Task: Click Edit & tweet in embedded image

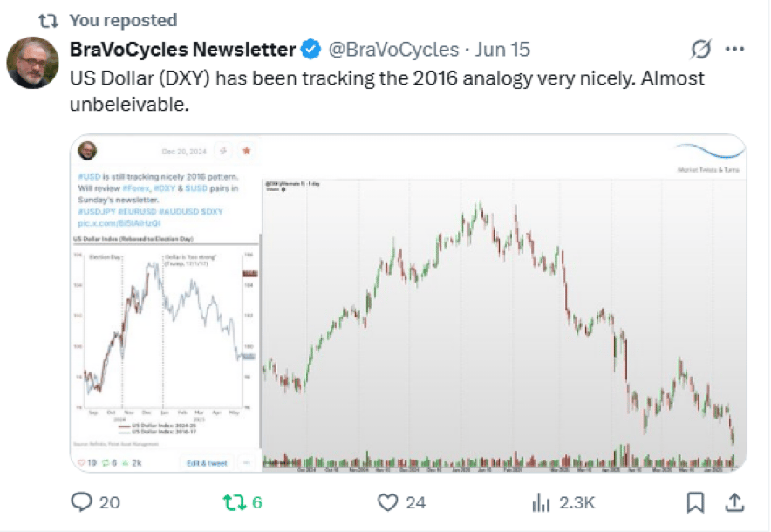Action: (x=207, y=463)
